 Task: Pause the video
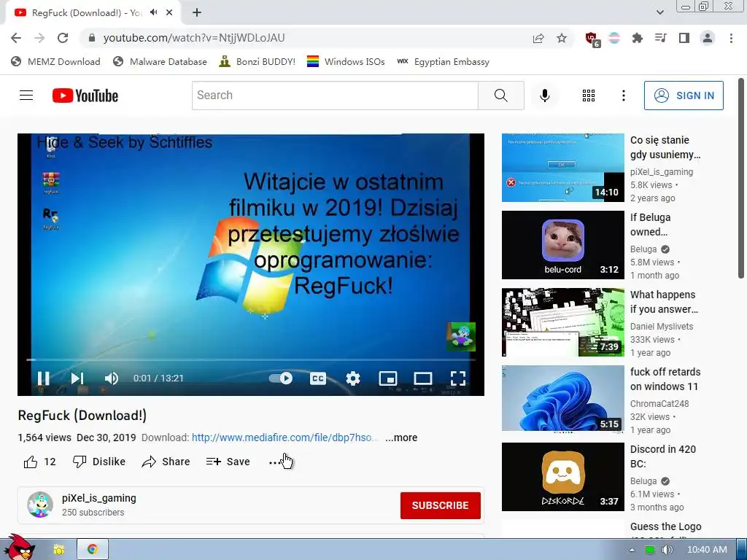[x=43, y=378]
